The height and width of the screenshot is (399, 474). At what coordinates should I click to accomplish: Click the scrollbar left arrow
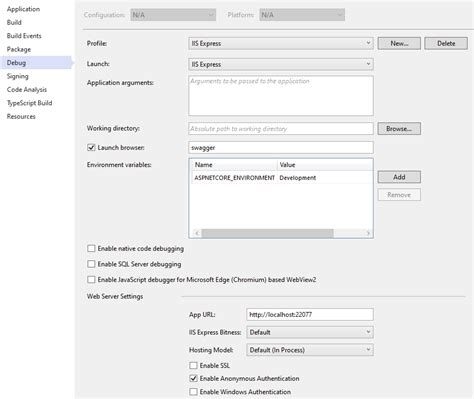tap(197, 233)
